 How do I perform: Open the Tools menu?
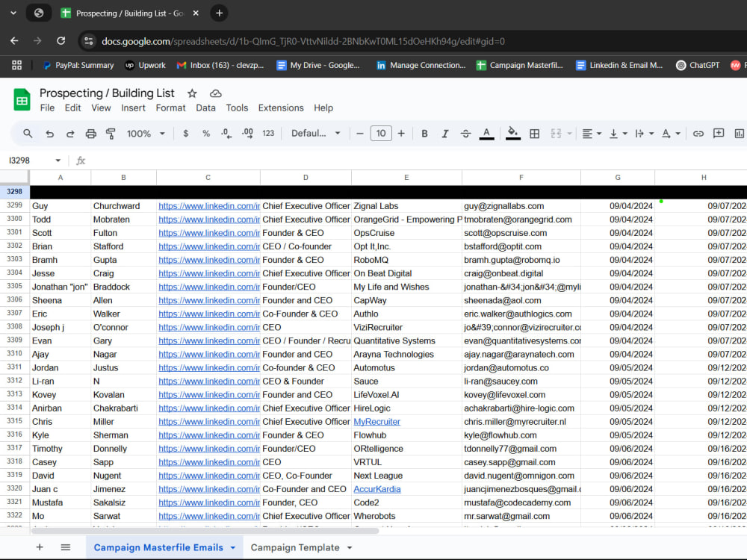pyautogui.click(x=237, y=108)
